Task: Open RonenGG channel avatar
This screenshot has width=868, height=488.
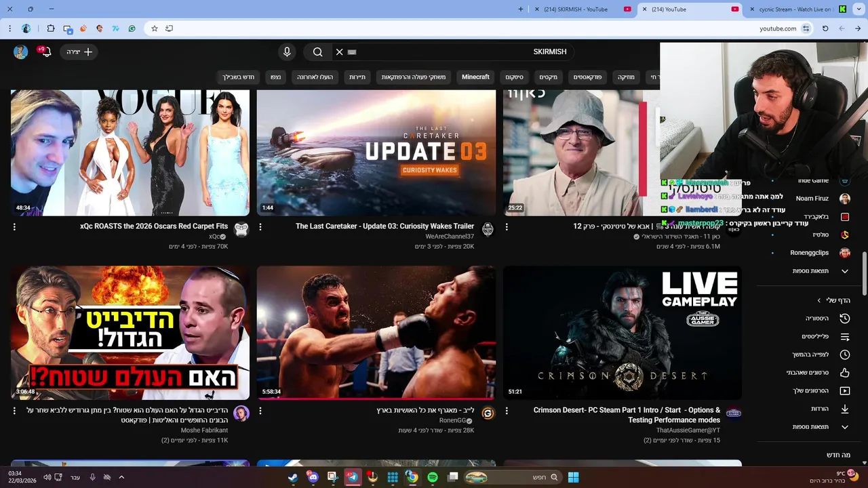Action: [488, 413]
